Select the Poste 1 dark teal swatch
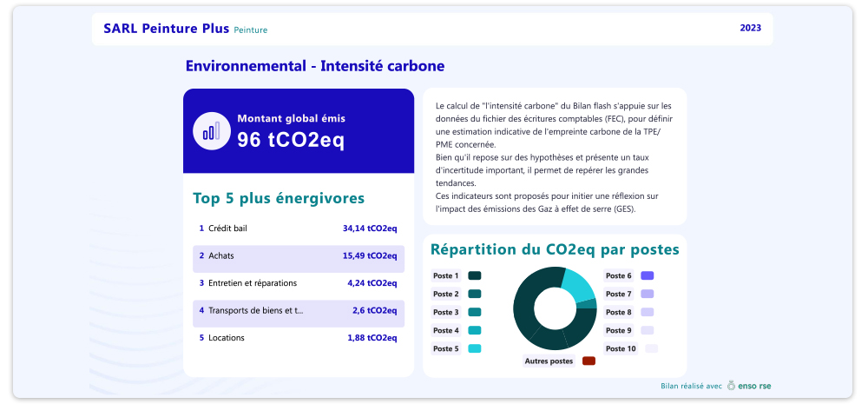Screen dimensions: 868x404 pos(475,275)
